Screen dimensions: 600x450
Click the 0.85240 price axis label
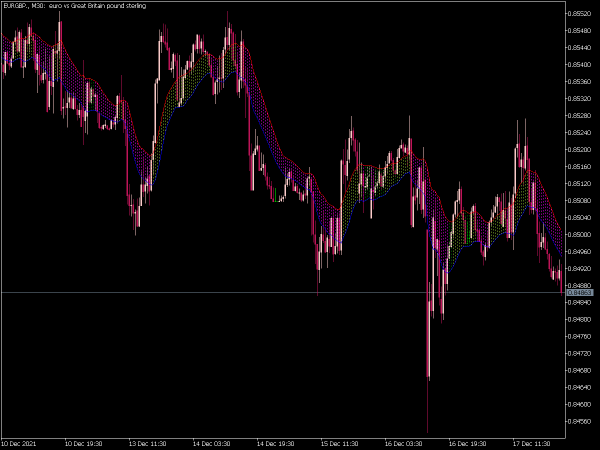coord(579,132)
